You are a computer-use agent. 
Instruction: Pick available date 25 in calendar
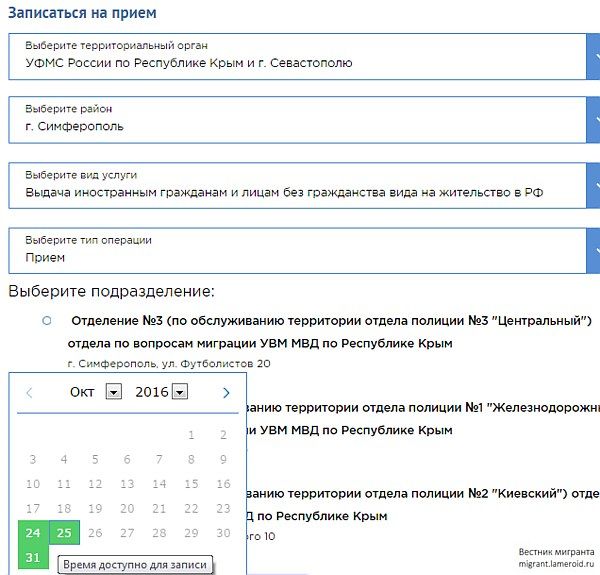[64, 533]
